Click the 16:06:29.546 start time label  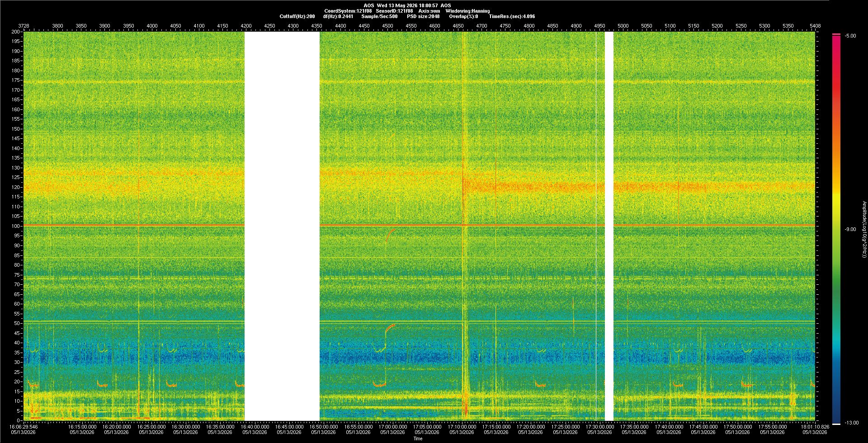tap(24, 426)
